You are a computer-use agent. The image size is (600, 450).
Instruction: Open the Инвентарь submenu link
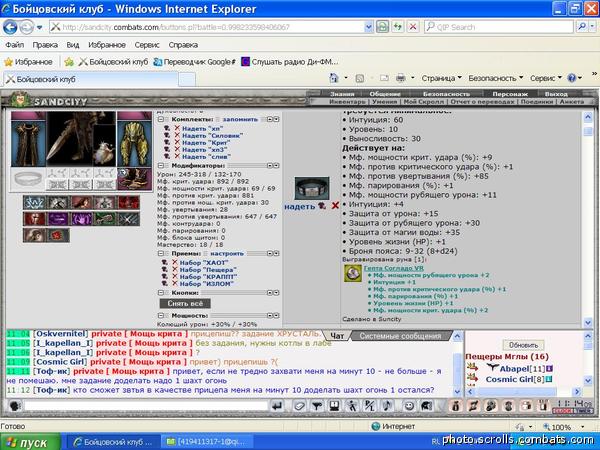coord(347,102)
